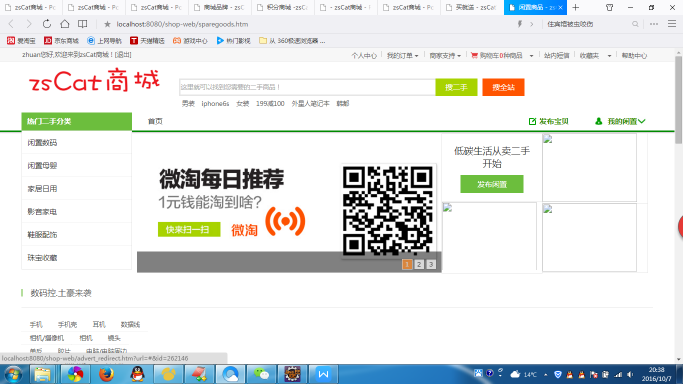Open the hamburger browser menu
This screenshot has width=683, height=384.
[672, 24]
